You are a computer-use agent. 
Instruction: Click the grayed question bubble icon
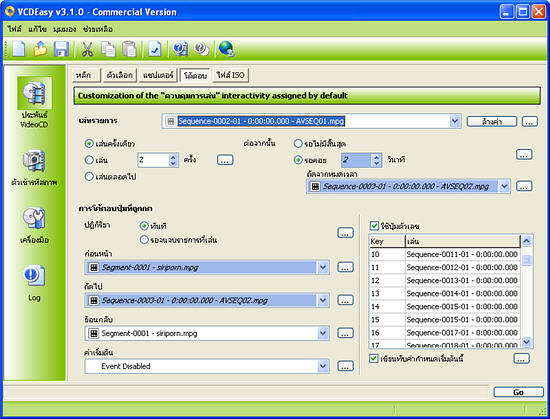tap(202, 49)
